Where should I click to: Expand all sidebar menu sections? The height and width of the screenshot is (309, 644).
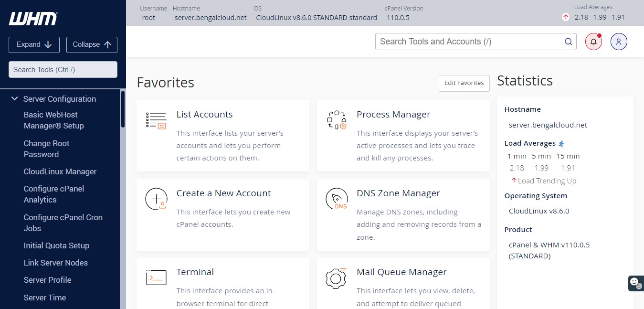[x=34, y=44]
